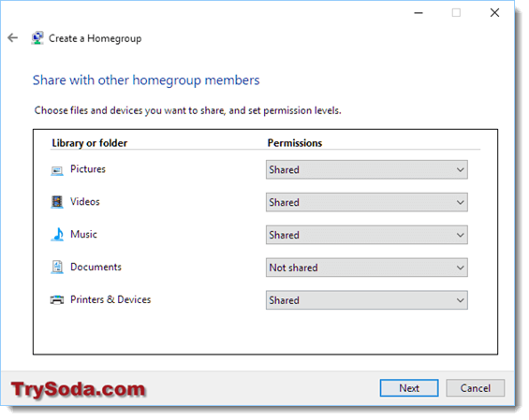
Task: Click the Printers & Devices label
Action: point(110,299)
